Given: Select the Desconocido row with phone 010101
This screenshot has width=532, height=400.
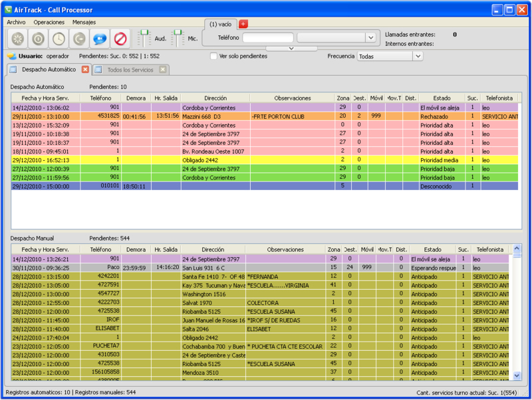Looking at the screenshot, I should coord(265,187).
